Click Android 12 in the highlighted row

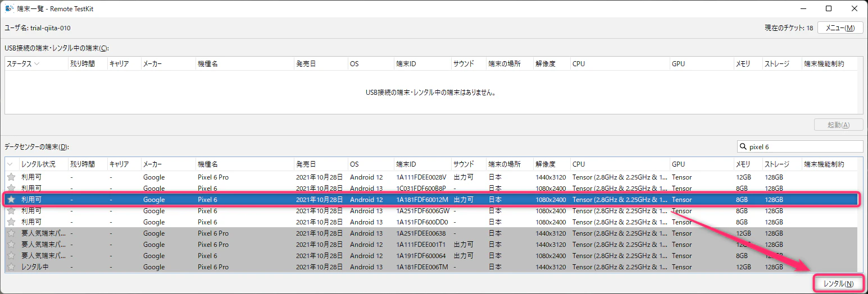pos(366,200)
